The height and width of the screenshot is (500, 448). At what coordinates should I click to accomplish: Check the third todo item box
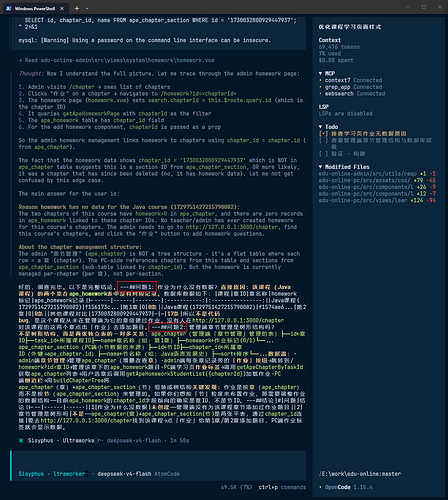click(x=323, y=153)
